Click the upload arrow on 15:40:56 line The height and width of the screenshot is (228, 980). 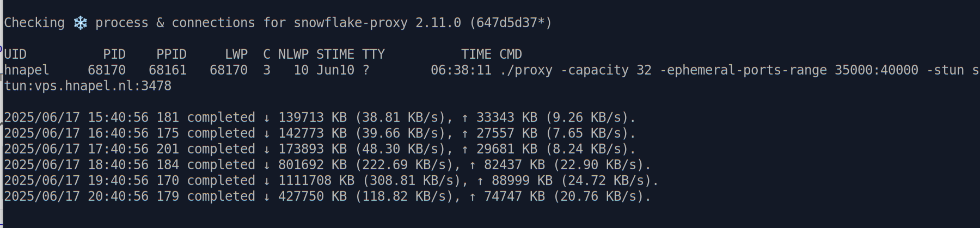coord(465,118)
